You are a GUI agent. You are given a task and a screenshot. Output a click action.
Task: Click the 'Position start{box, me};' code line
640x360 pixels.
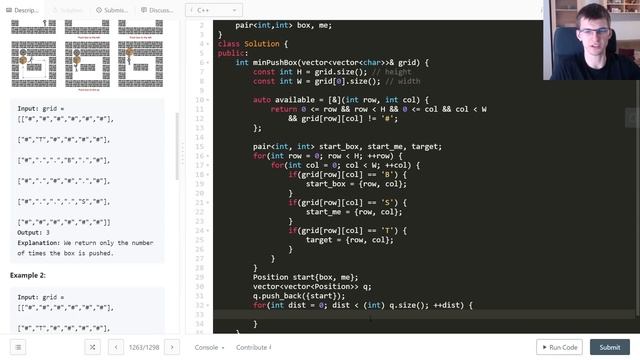[x=305, y=277]
